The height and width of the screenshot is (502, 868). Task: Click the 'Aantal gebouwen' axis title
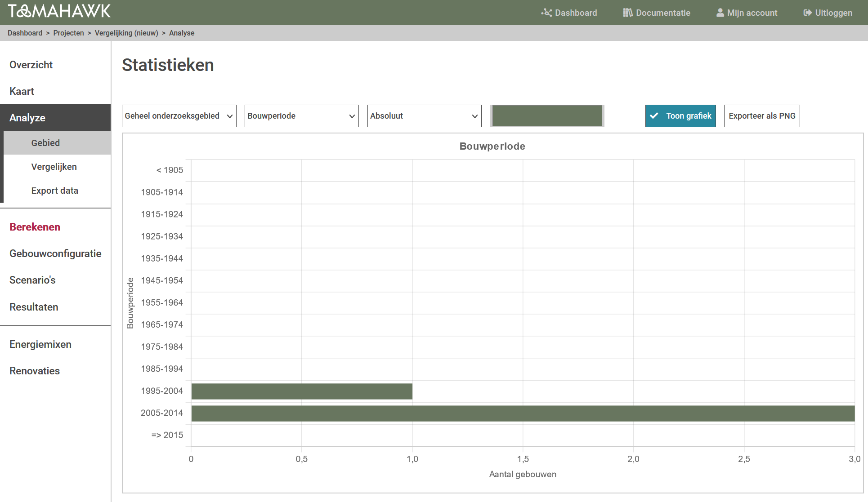click(523, 474)
